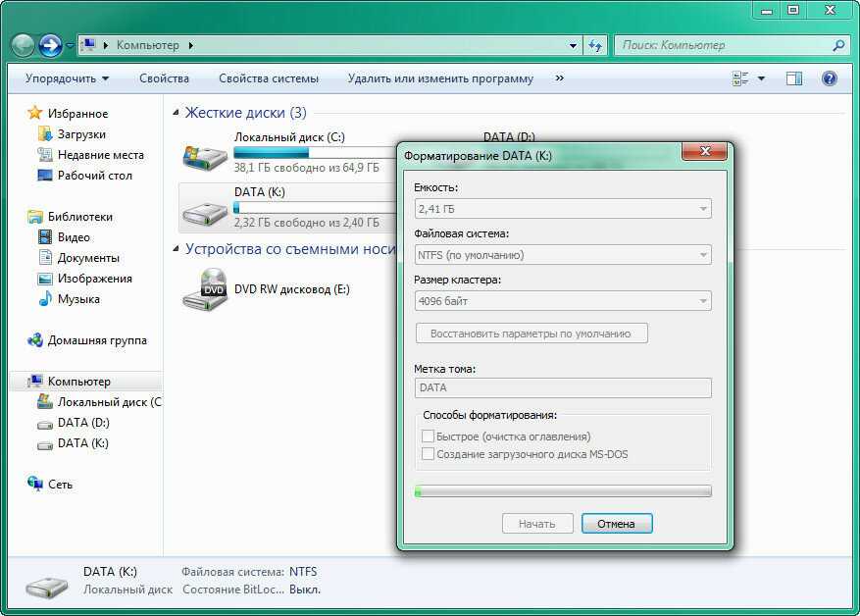Click Локальный диск (C:) drive icon in main pane

click(205, 156)
